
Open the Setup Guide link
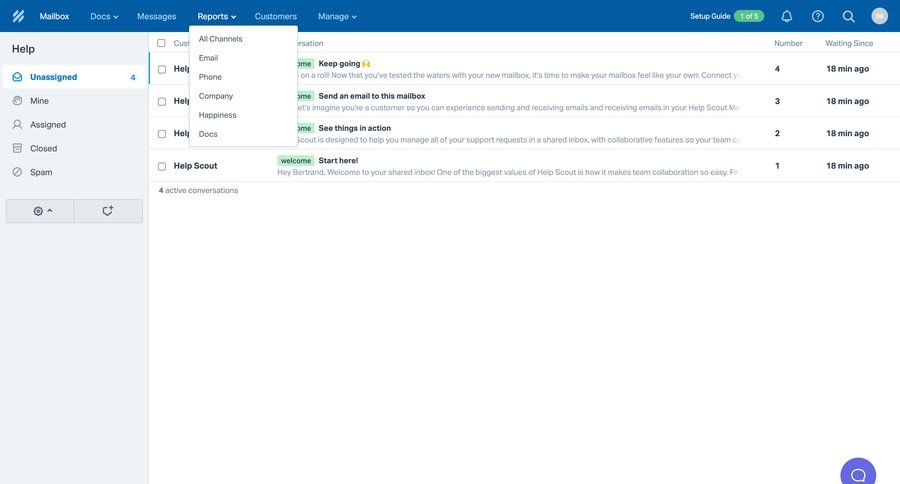tap(710, 16)
